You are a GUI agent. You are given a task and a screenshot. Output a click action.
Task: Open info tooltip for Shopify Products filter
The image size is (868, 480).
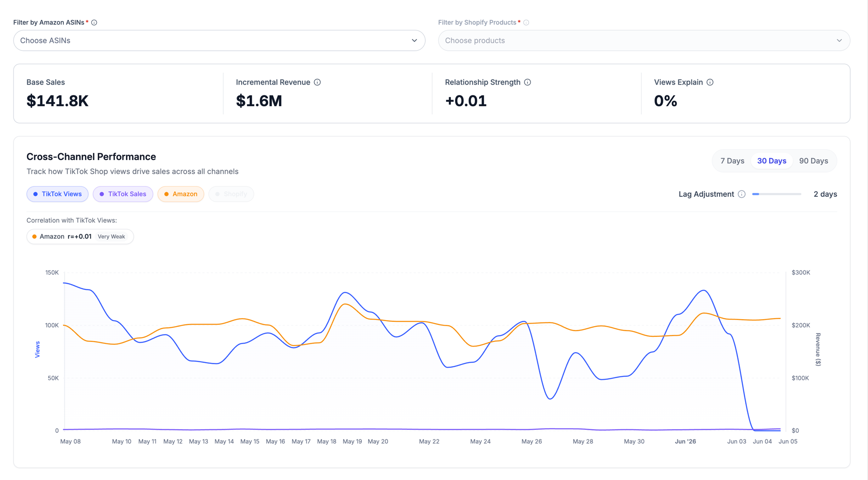[526, 23]
